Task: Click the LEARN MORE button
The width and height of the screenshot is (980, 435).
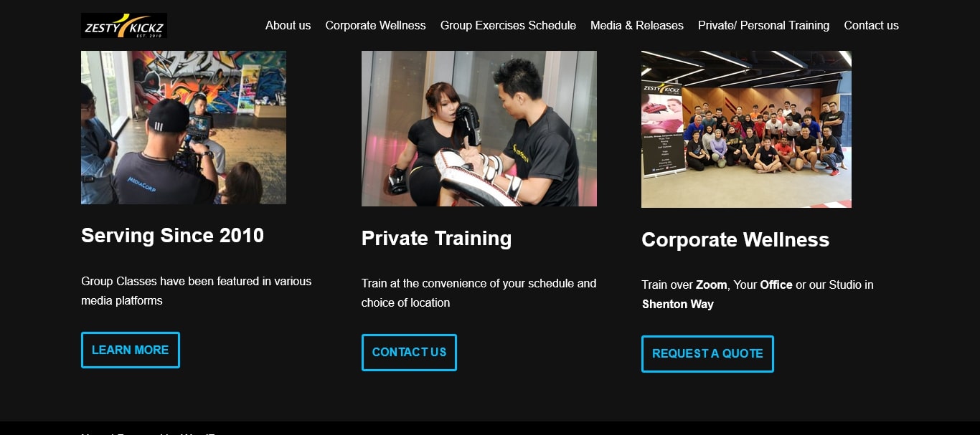Action: coord(131,350)
